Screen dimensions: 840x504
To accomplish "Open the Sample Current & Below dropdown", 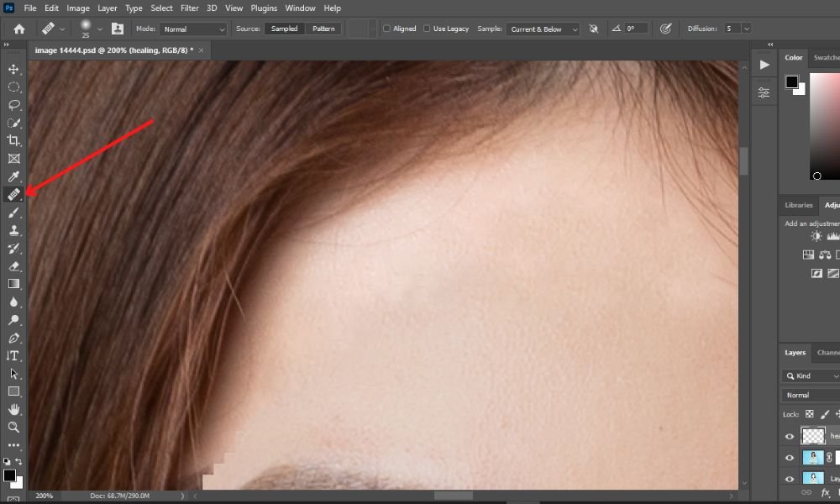I will [x=543, y=29].
